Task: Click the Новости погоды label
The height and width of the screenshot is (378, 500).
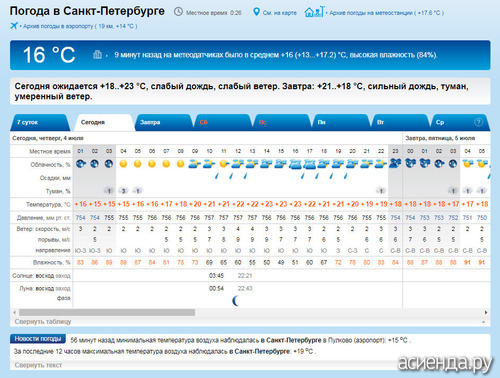Action: [38, 339]
